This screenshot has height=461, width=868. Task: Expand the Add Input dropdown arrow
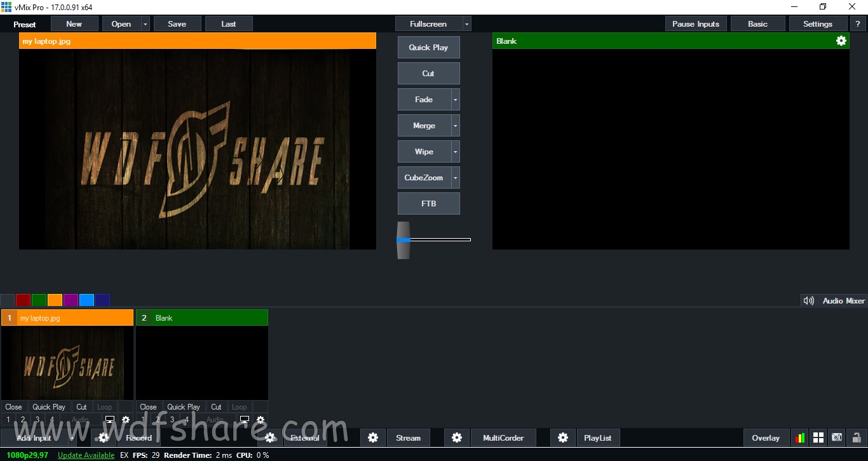72,438
